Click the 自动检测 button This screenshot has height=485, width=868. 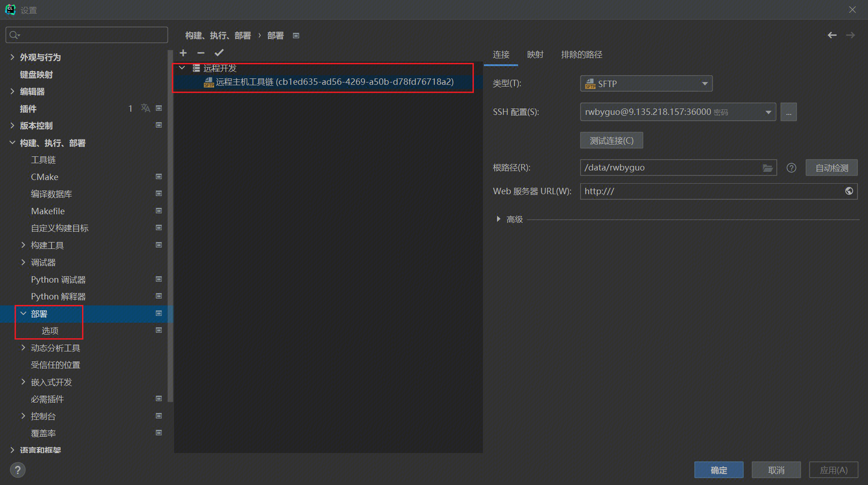831,168
